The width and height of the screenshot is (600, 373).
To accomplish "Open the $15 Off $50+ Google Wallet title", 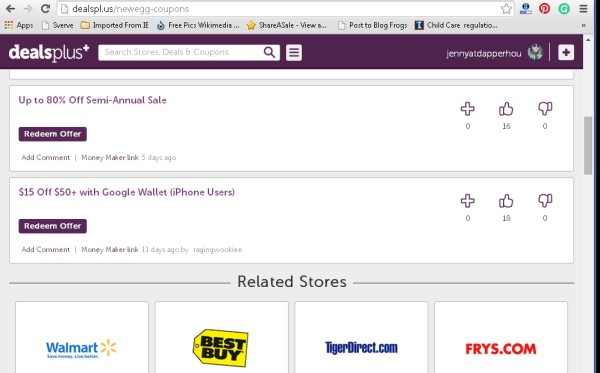I will point(127,192).
